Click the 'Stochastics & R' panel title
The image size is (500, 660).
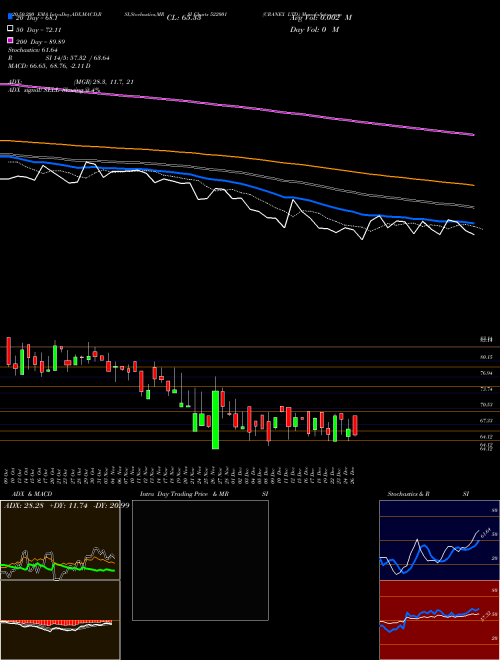point(408,494)
